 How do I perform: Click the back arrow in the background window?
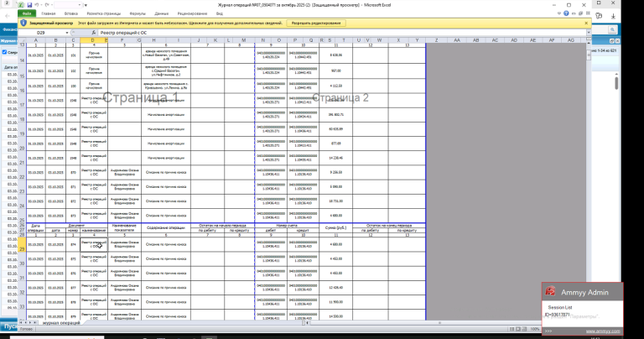tap(7, 16)
